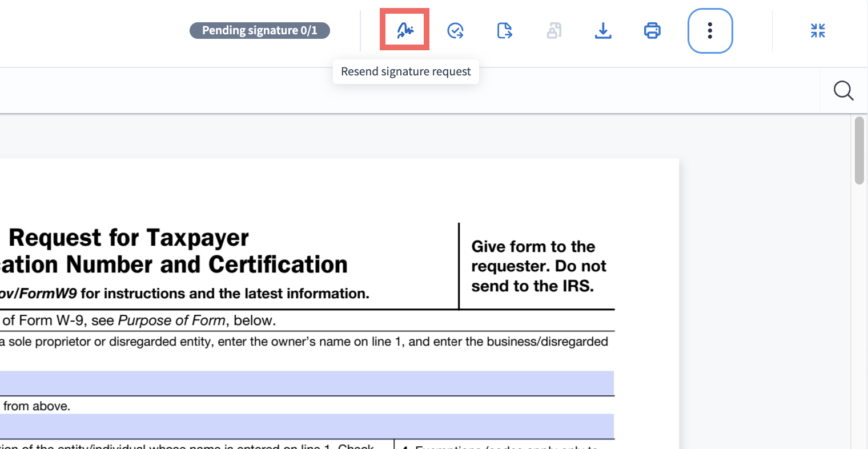Click the circled checkmark with arrow icon

455,30
